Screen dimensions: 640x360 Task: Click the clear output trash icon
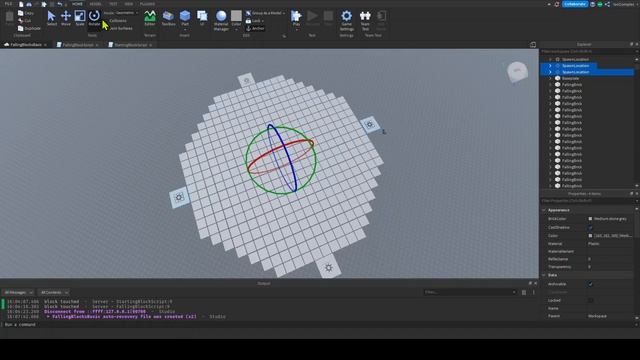pos(524,292)
